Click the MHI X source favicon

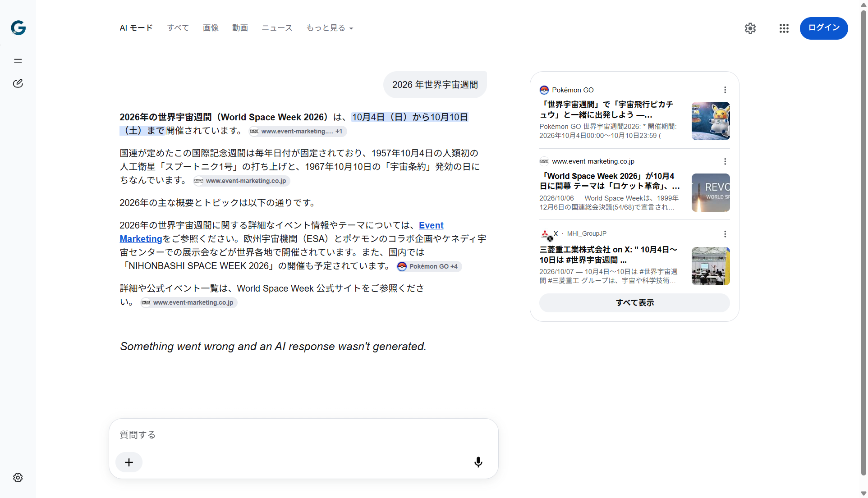pos(546,234)
